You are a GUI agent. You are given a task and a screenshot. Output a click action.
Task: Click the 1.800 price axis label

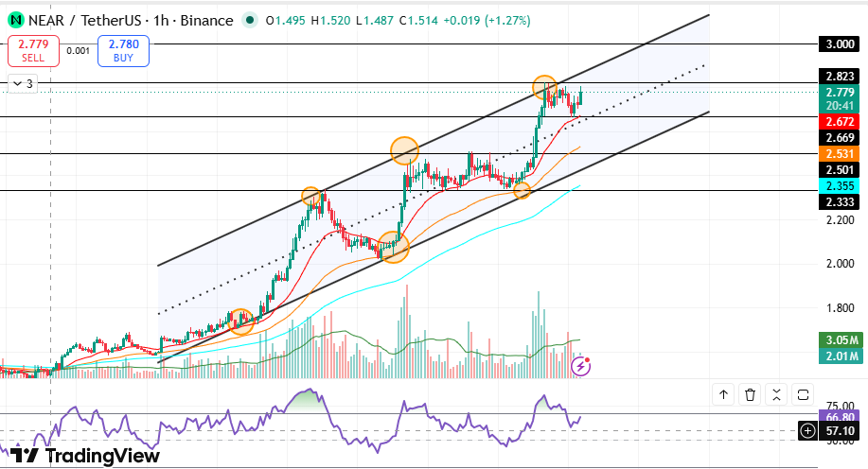(840, 308)
